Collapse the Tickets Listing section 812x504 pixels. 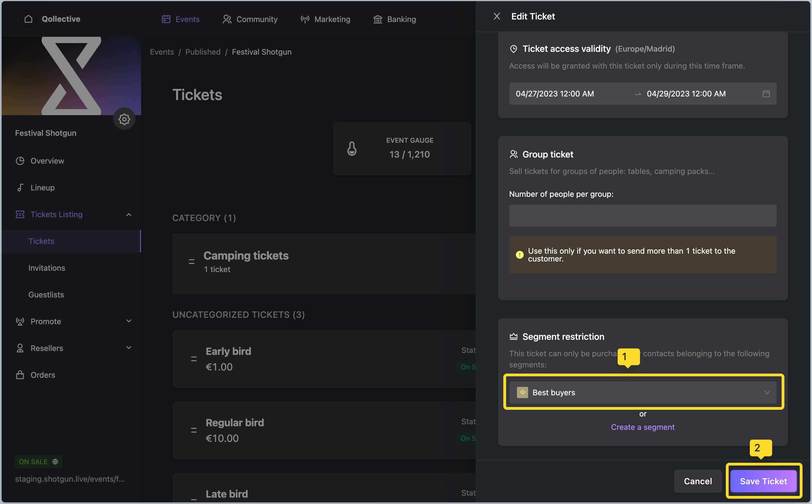coord(129,214)
